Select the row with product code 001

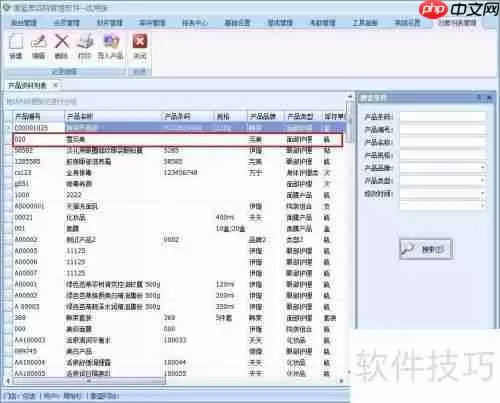tap(178, 228)
